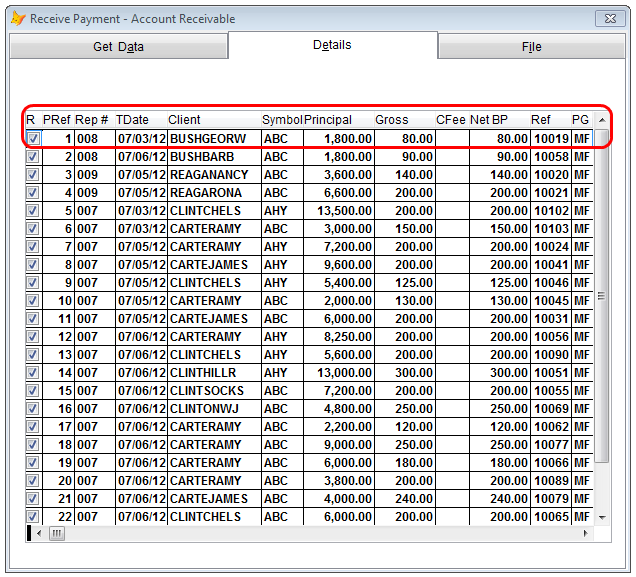Select the REAGANANCY client cell

tap(214, 175)
